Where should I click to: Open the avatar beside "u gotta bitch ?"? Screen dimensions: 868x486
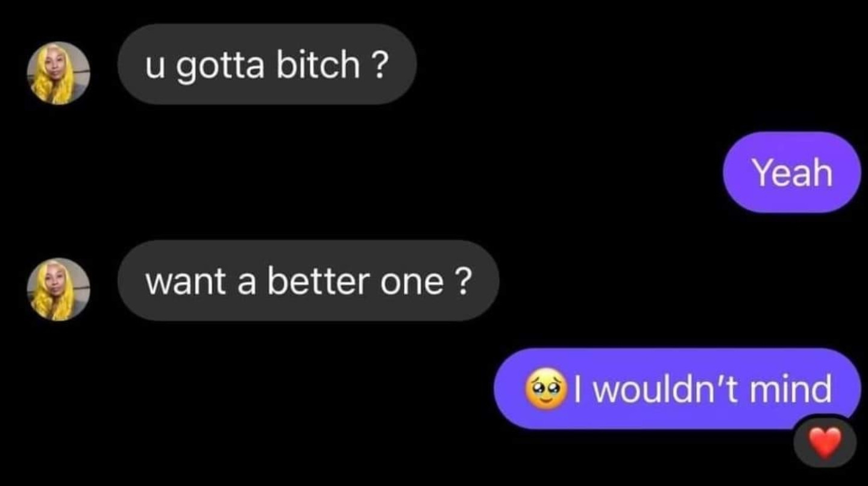click(58, 73)
